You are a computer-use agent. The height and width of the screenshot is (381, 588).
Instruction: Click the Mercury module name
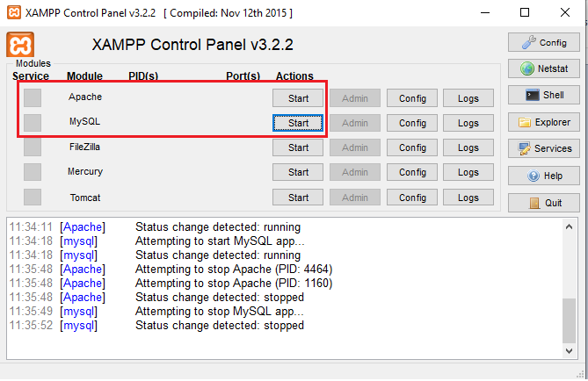85,171
